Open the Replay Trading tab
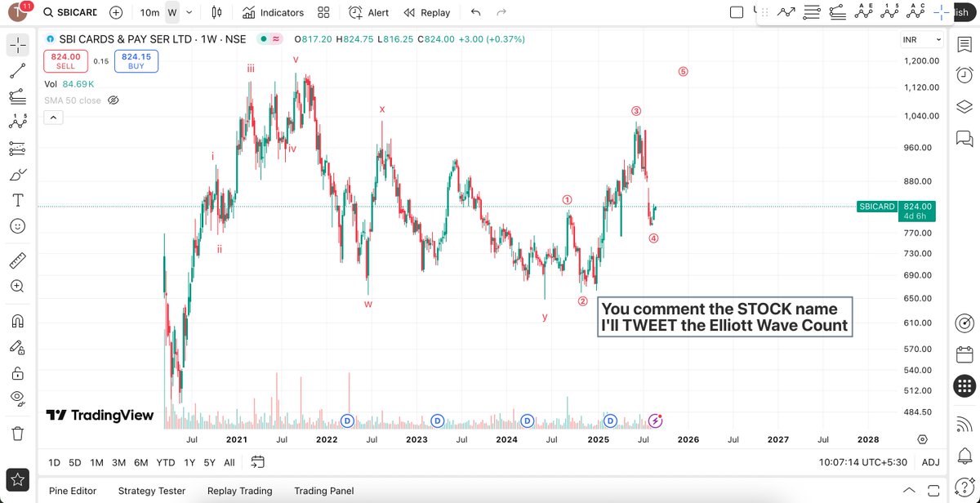Viewport: 980px width, 503px height. click(x=239, y=491)
